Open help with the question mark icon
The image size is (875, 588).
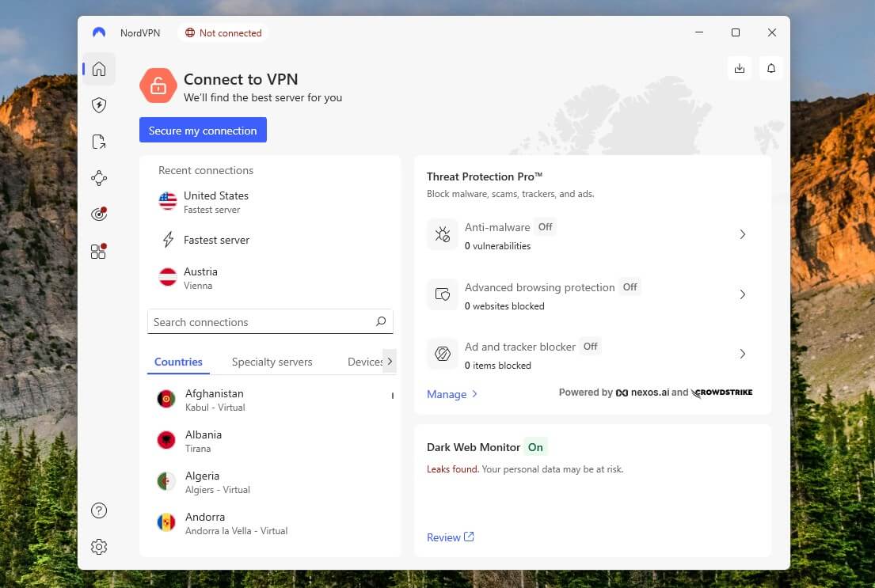pyautogui.click(x=98, y=510)
